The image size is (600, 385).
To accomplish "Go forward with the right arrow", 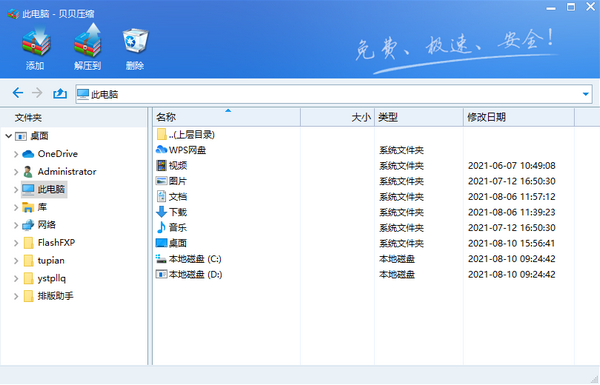I will (37, 93).
